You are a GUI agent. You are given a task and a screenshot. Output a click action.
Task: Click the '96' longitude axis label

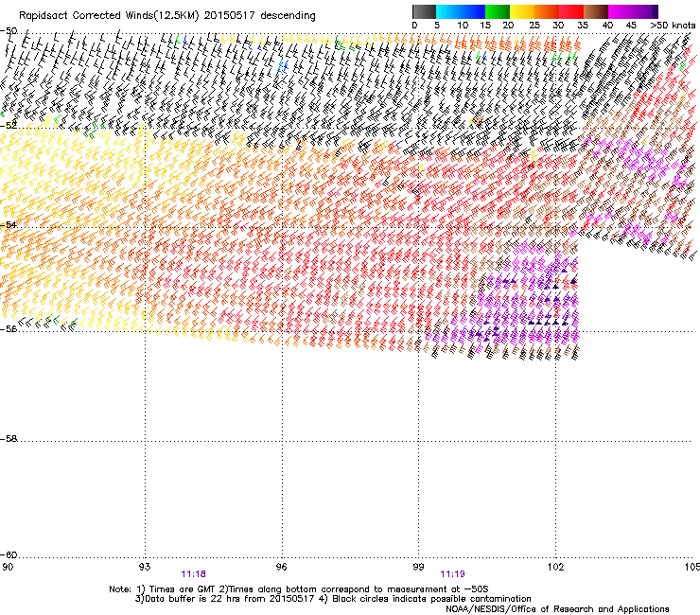(x=282, y=567)
